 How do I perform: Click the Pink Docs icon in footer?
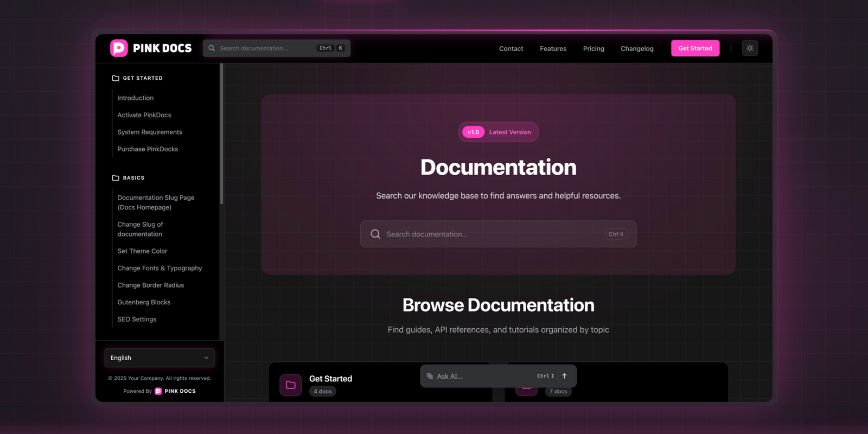coord(158,391)
